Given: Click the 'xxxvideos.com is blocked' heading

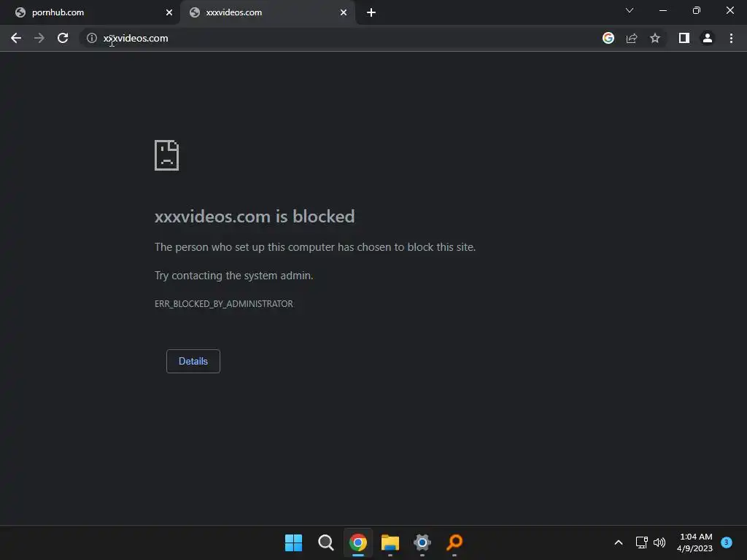Looking at the screenshot, I should (x=255, y=217).
